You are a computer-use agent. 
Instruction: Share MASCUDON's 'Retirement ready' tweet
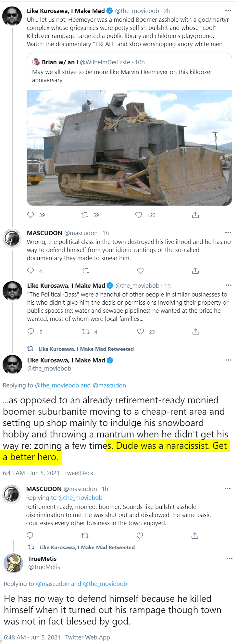(x=195, y=536)
